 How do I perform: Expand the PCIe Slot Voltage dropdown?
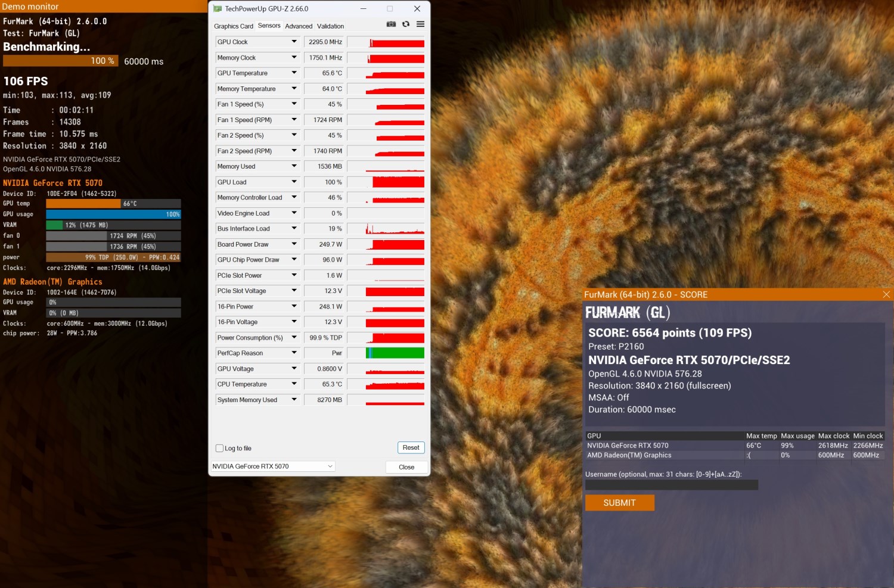pos(294,291)
